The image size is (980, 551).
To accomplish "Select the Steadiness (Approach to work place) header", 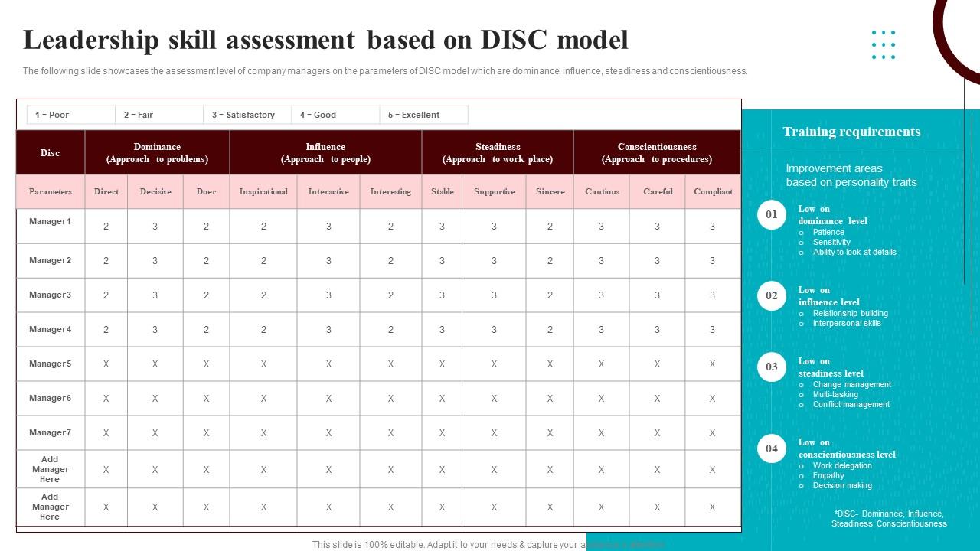I will tap(498, 152).
